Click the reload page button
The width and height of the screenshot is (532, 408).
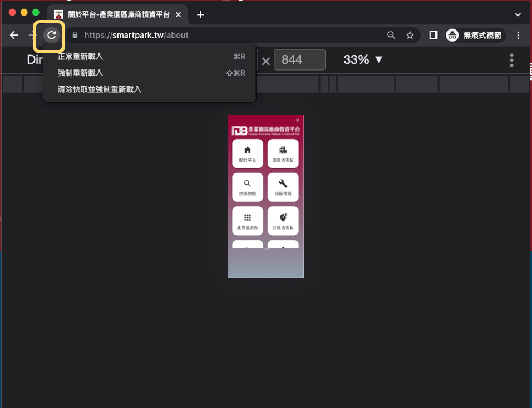(x=51, y=36)
